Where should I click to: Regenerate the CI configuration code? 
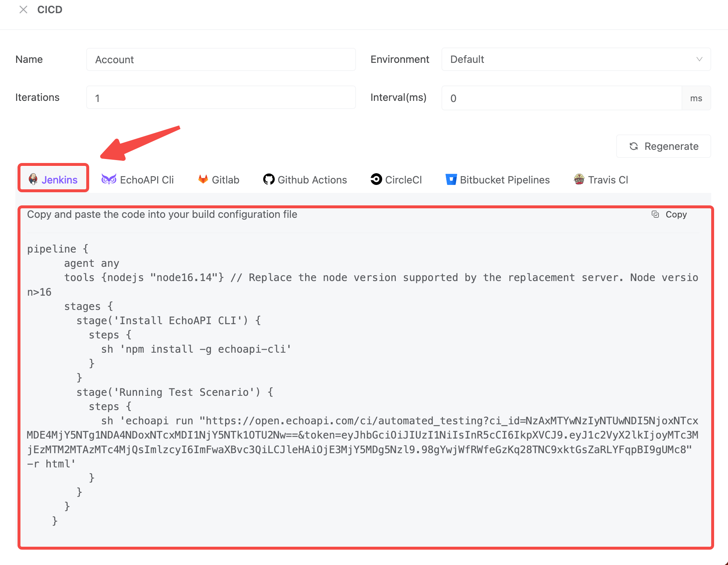pyautogui.click(x=663, y=146)
